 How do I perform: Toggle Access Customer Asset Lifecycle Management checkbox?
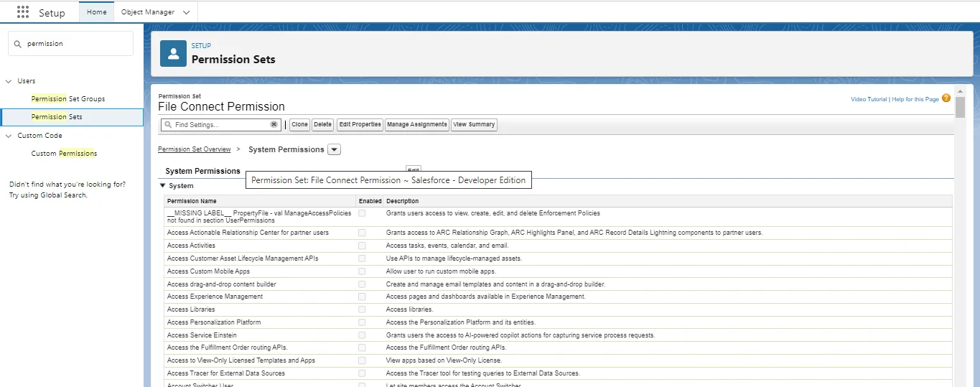click(363, 258)
